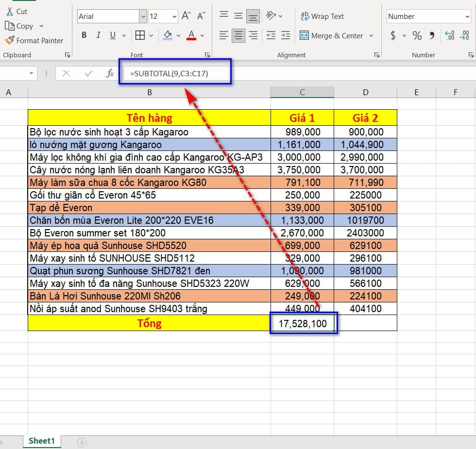Toggle Italic formatting
Viewport: 476px width, 449px height.
pos(99,35)
